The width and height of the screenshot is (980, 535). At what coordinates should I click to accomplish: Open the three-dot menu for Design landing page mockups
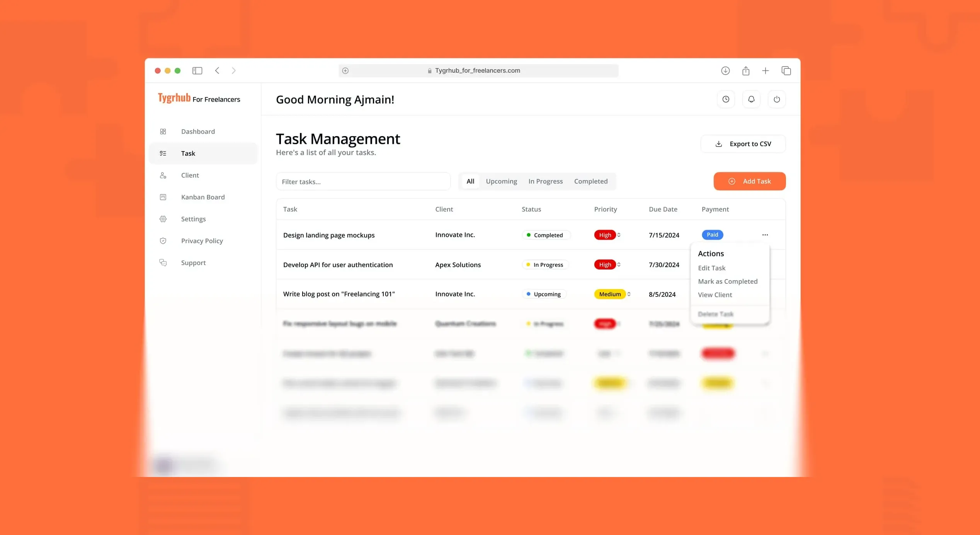click(765, 235)
